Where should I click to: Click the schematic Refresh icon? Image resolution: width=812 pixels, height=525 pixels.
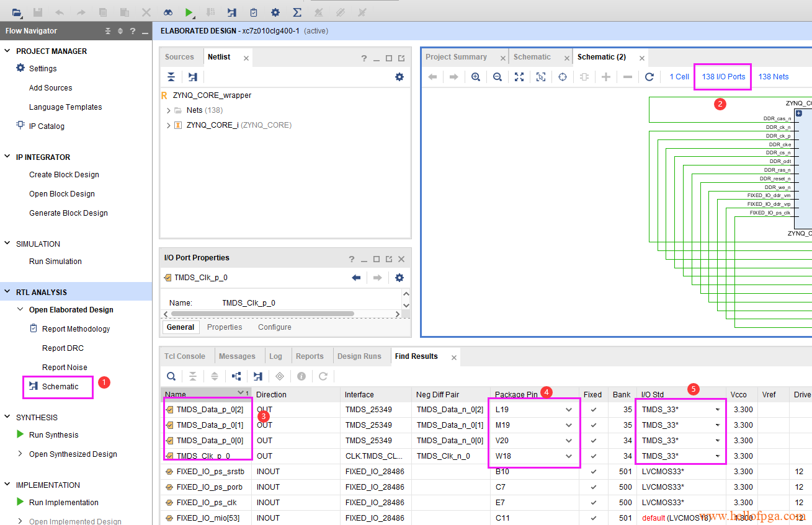[649, 77]
